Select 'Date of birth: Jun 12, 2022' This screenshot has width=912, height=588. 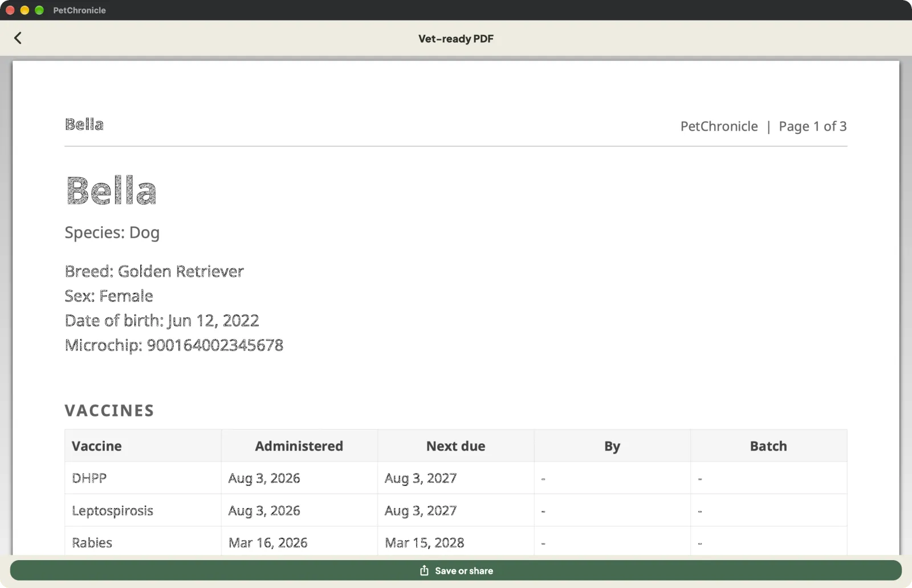click(162, 321)
